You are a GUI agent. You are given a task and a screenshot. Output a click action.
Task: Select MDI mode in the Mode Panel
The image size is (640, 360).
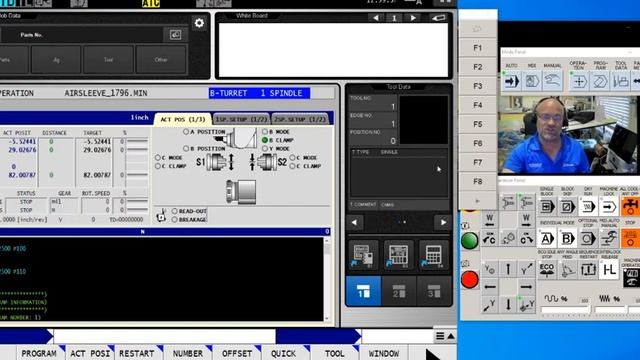532,81
